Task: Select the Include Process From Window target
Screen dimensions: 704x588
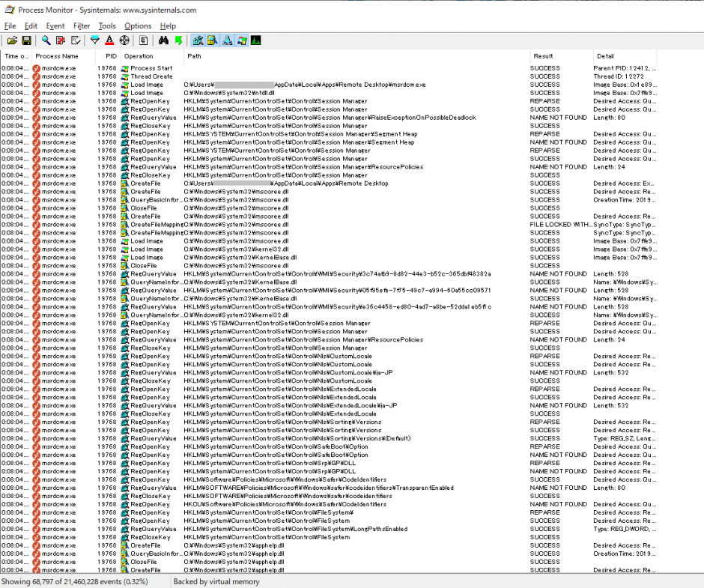Action: tap(124, 40)
